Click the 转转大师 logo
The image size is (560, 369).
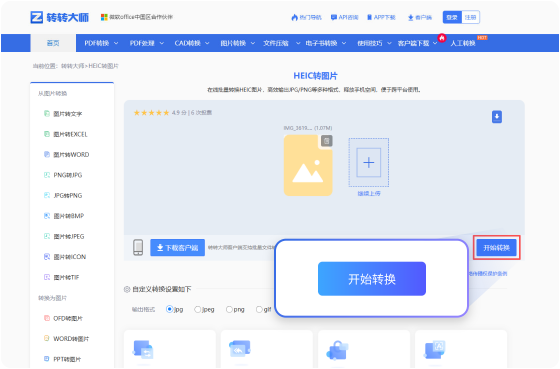[60, 17]
